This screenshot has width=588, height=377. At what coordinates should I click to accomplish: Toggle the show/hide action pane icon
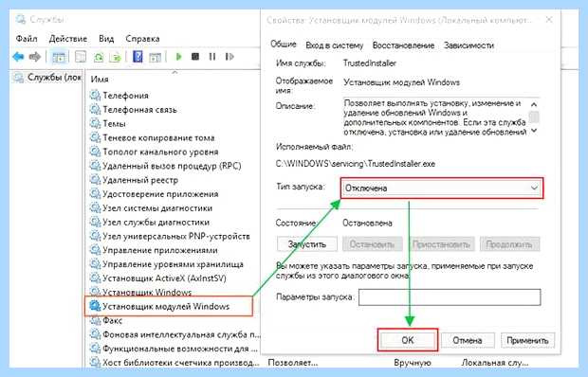[x=155, y=57]
